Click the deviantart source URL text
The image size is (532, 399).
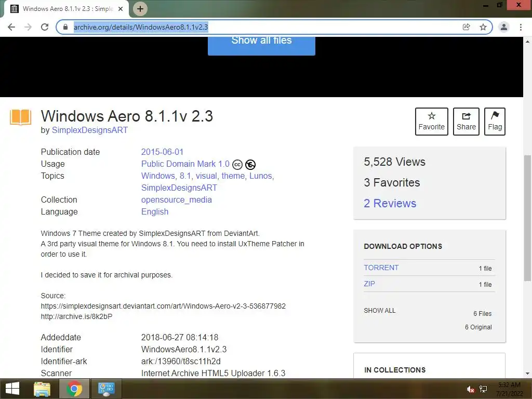click(x=163, y=306)
